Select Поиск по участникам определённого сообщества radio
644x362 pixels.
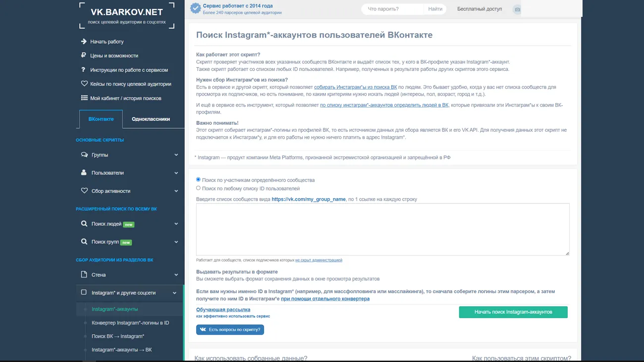pyautogui.click(x=199, y=180)
